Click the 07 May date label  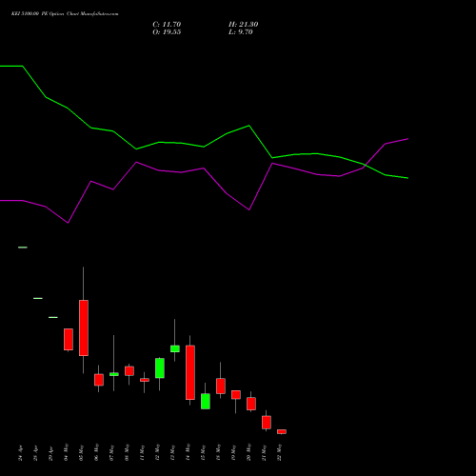point(112,452)
